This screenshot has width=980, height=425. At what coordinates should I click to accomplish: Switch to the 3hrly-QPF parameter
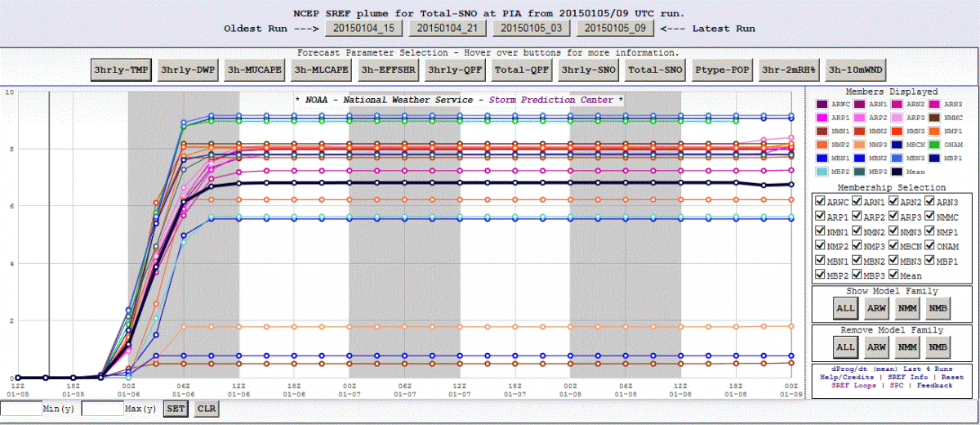456,70
